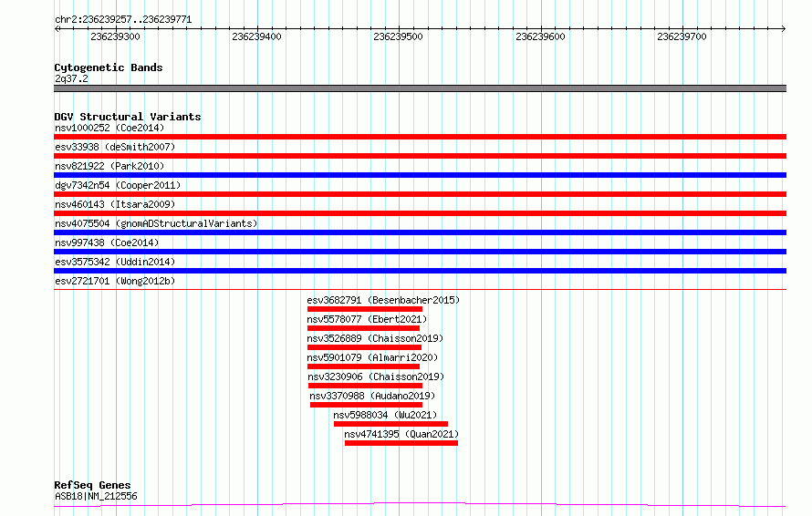Click ruler position 236239400
The image size is (812, 516).
(257, 36)
